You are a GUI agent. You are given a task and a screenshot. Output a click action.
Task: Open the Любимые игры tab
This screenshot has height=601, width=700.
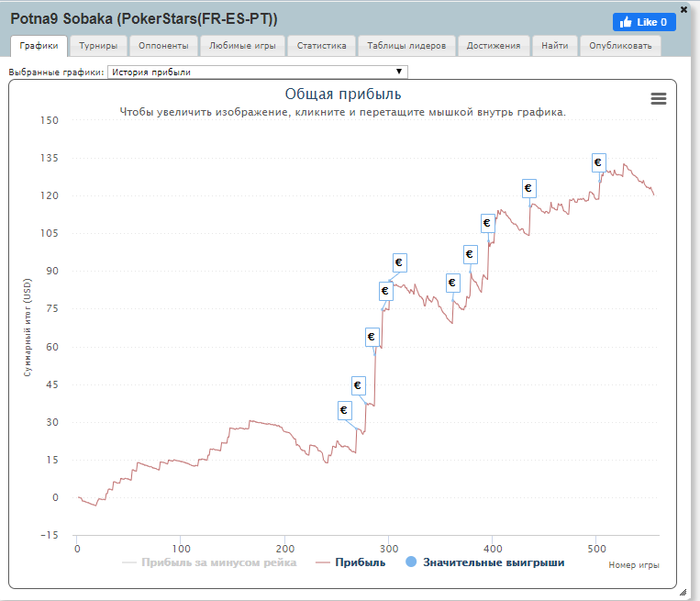243,45
